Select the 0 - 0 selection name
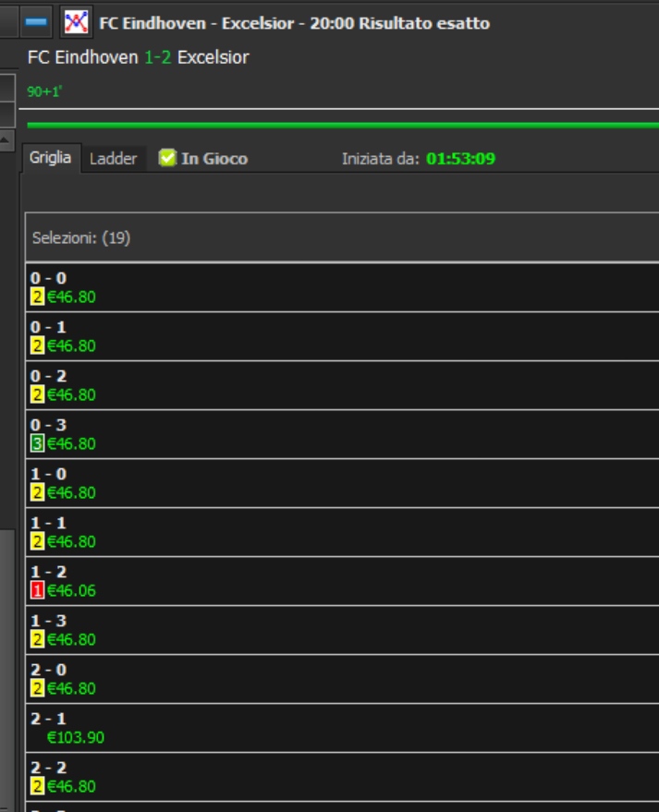 pyautogui.click(x=48, y=278)
